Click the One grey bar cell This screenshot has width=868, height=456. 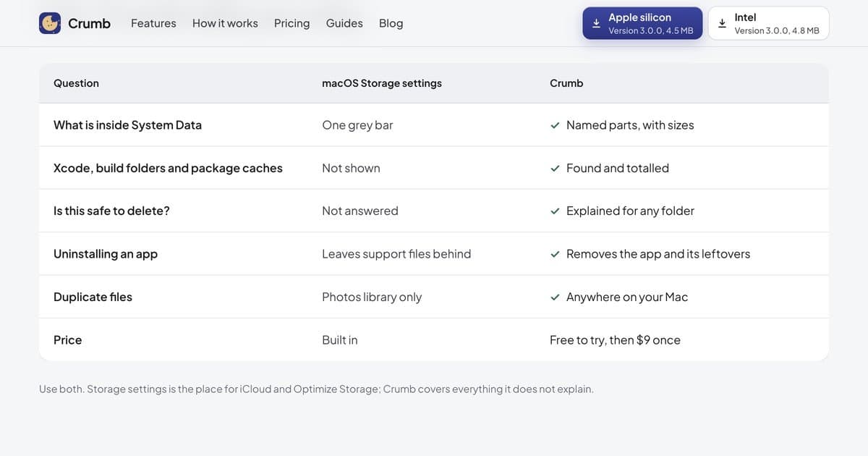[x=357, y=125]
